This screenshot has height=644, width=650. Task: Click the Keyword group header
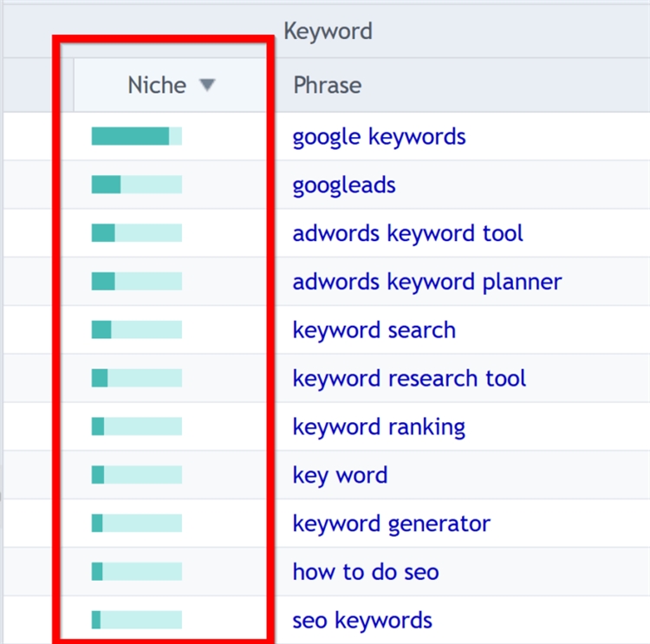[x=328, y=32]
